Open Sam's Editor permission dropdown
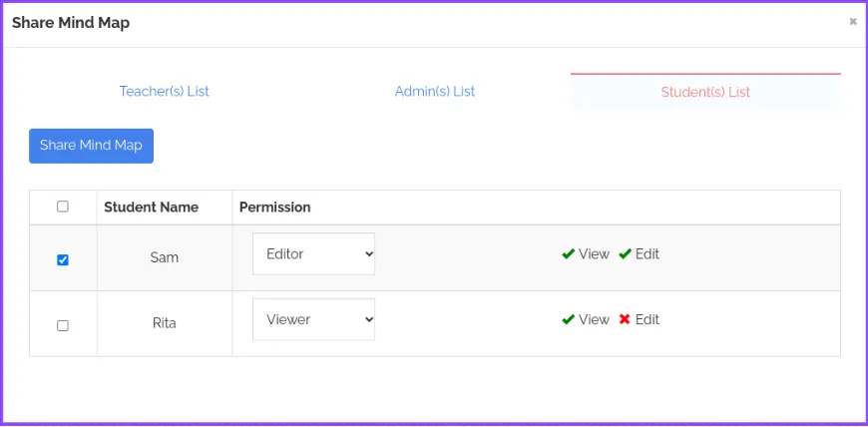 click(314, 254)
